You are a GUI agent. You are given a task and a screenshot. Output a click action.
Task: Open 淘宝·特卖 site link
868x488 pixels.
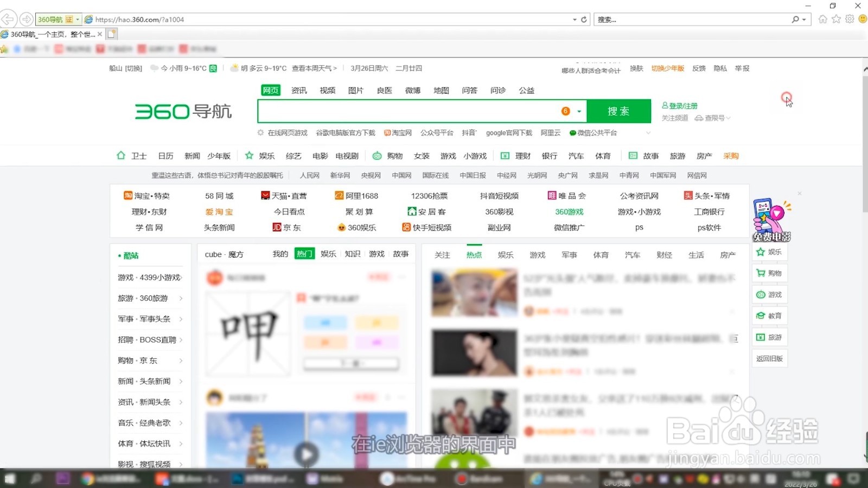pyautogui.click(x=146, y=196)
